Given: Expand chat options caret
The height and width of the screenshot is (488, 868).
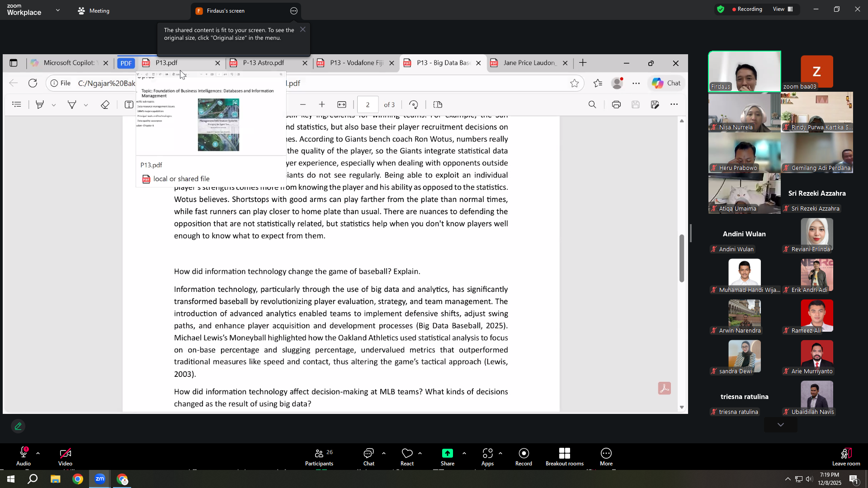Looking at the screenshot, I should pos(384,453).
